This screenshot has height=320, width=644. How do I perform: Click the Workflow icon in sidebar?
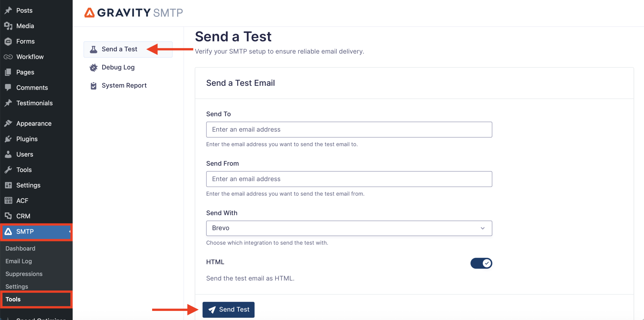click(x=8, y=57)
